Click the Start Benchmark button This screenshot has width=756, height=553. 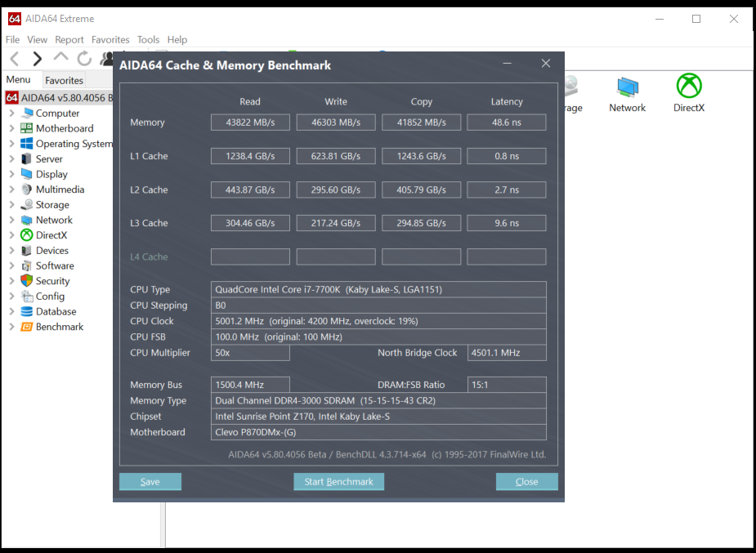point(339,482)
